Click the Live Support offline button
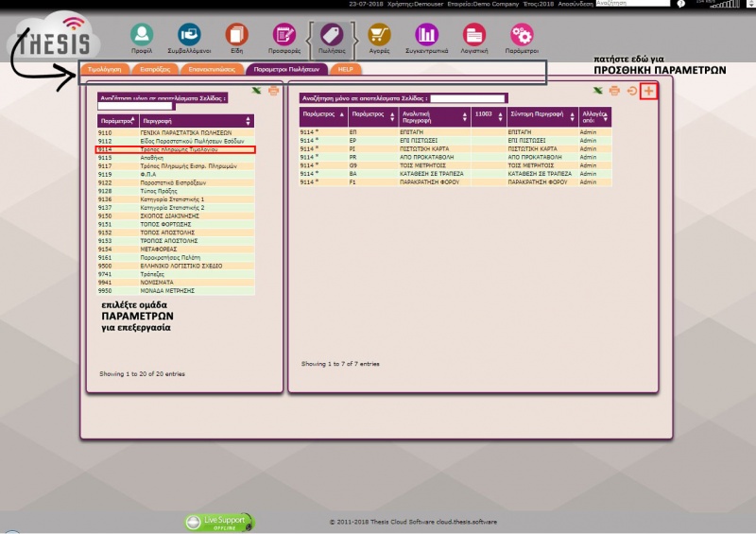This screenshot has height=534, width=756. pos(219,521)
